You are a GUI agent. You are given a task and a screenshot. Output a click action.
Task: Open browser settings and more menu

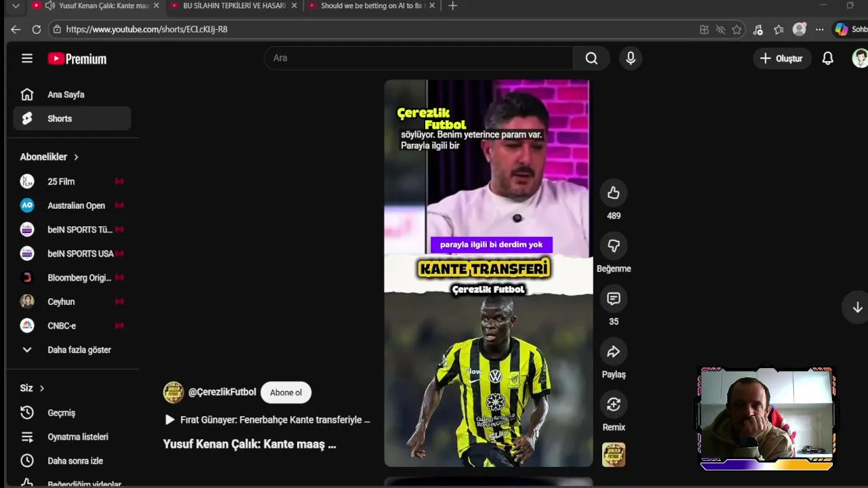820,30
